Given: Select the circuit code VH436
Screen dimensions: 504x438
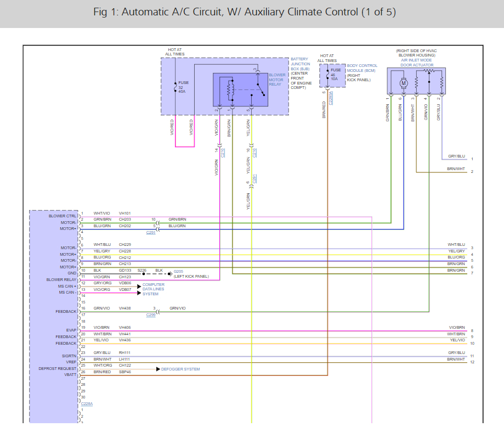Looking at the screenshot, I should pyautogui.click(x=124, y=340).
